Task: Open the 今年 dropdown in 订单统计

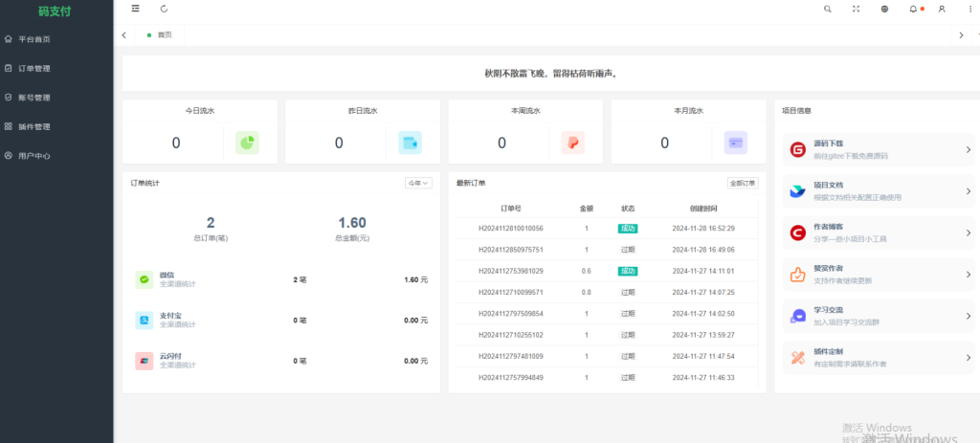Action: point(418,183)
